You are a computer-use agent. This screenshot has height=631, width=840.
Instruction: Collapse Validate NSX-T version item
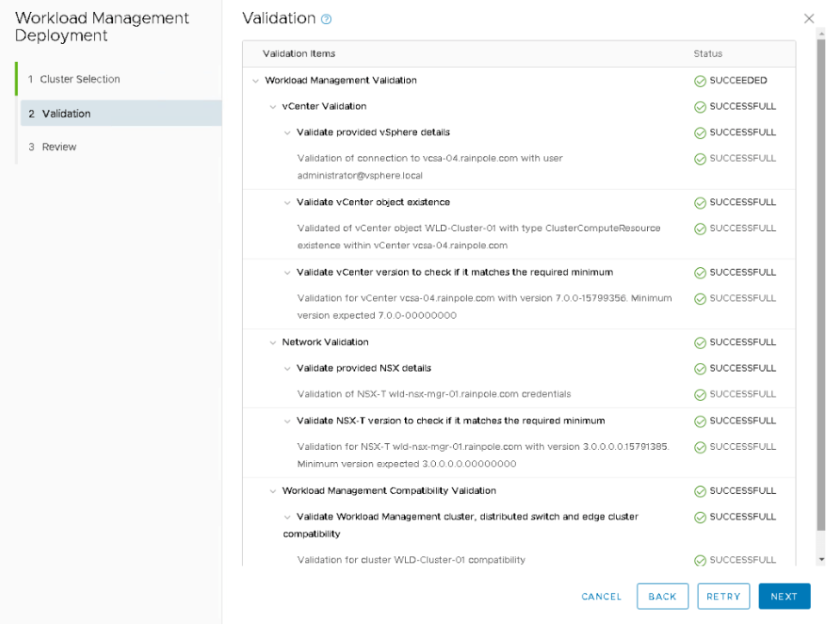tap(288, 422)
